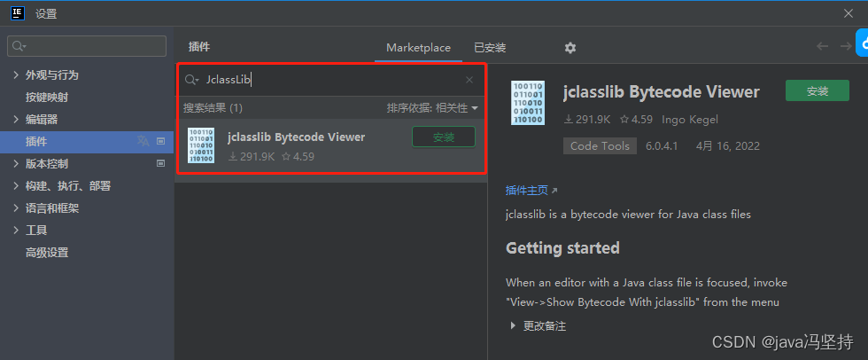This screenshot has height=360, width=868.
Task: Expand 工具 settings group
Action: click(16, 231)
